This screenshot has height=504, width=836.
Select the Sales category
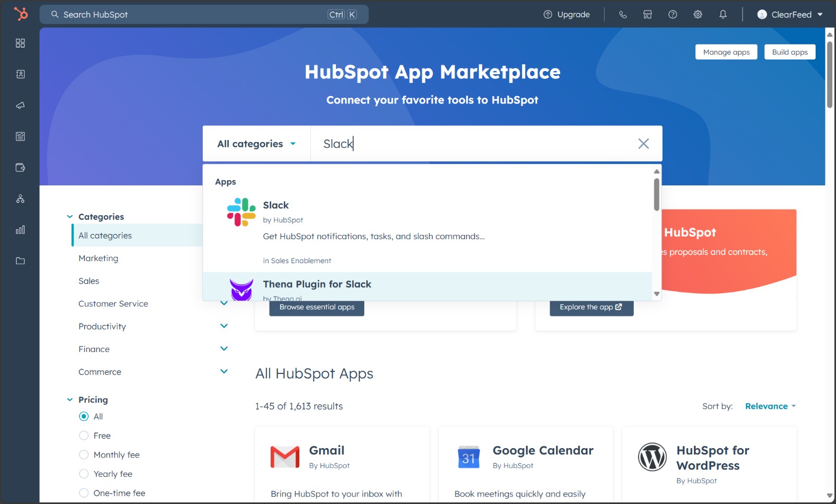coord(89,281)
